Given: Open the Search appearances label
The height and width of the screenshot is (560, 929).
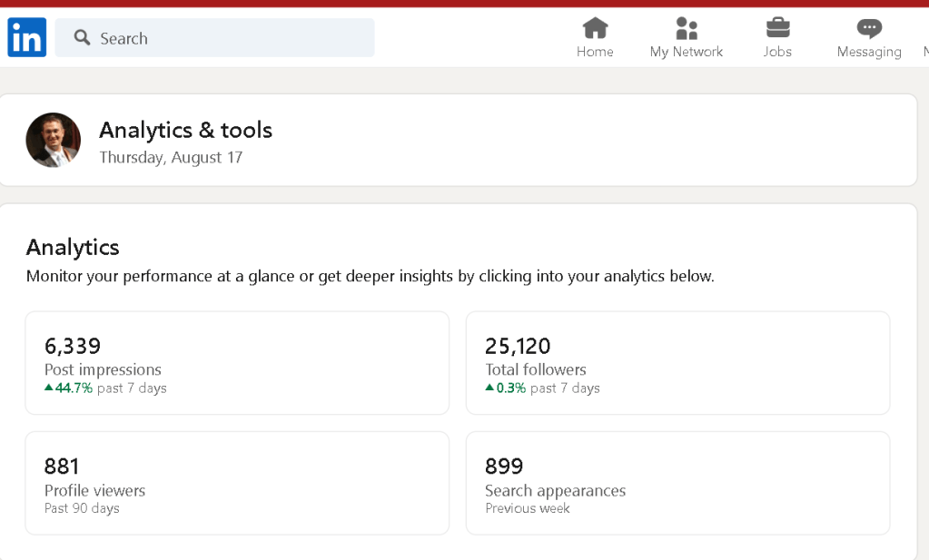Looking at the screenshot, I should coord(555,491).
